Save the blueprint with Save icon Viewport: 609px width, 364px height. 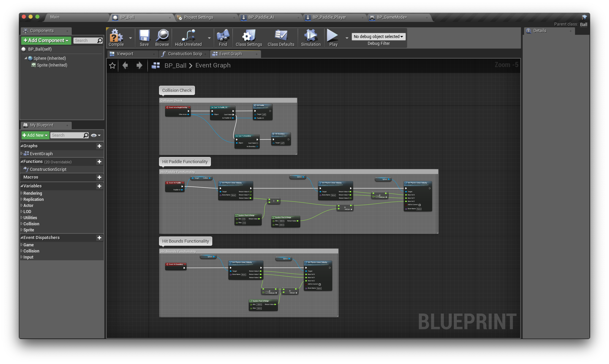click(144, 36)
